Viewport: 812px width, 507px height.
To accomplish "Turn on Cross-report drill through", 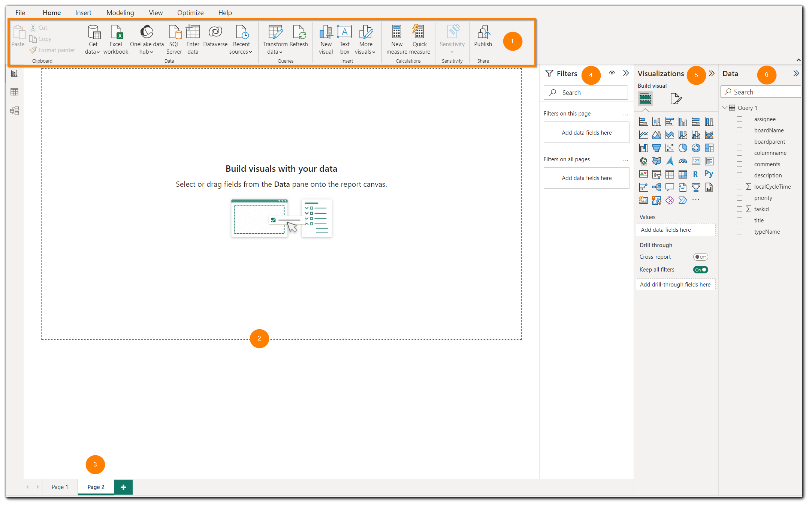I will [700, 257].
